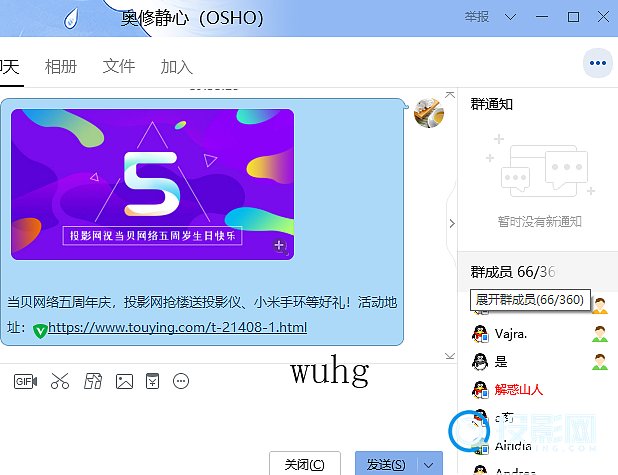618x475 pixels.
Task: Click the green safety shield before link
Action: (x=40, y=330)
